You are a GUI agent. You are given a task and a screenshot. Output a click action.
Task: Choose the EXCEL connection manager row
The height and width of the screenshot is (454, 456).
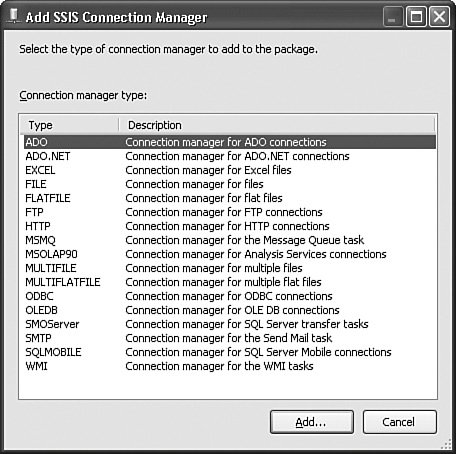coord(230,170)
